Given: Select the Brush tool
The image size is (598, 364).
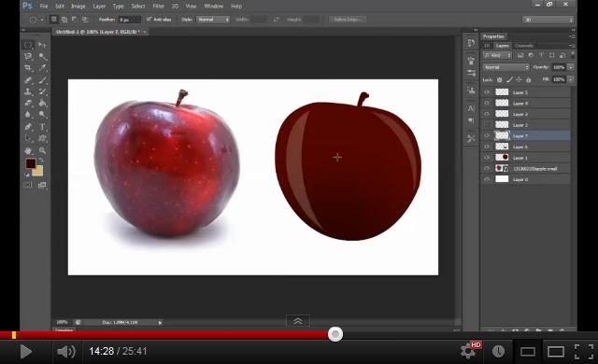Looking at the screenshot, I should (x=42, y=80).
